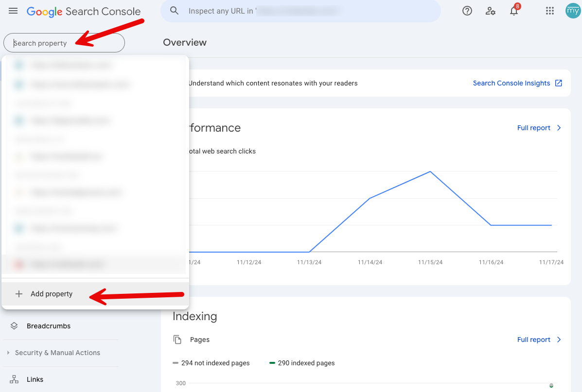
Task: Click '290 indexed pages' legend
Action: [302, 363]
